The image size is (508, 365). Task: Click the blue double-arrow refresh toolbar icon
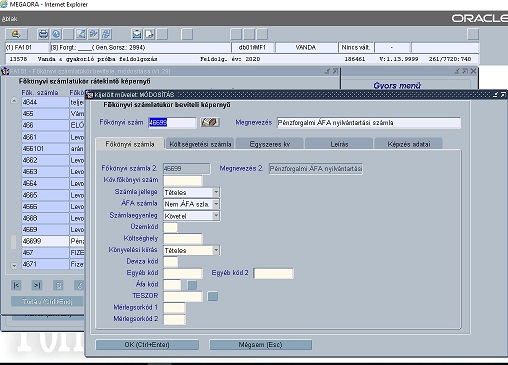[x=106, y=34]
